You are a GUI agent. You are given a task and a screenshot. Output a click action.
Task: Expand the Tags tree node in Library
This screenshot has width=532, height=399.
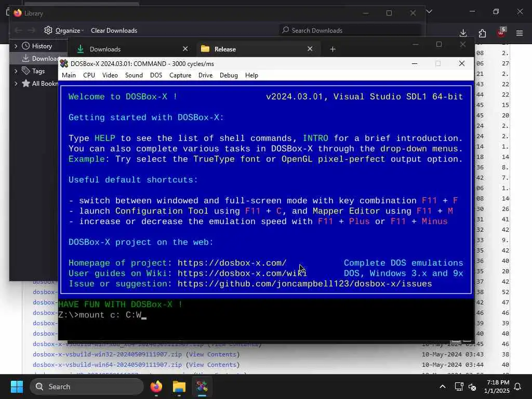click(16, 71)
